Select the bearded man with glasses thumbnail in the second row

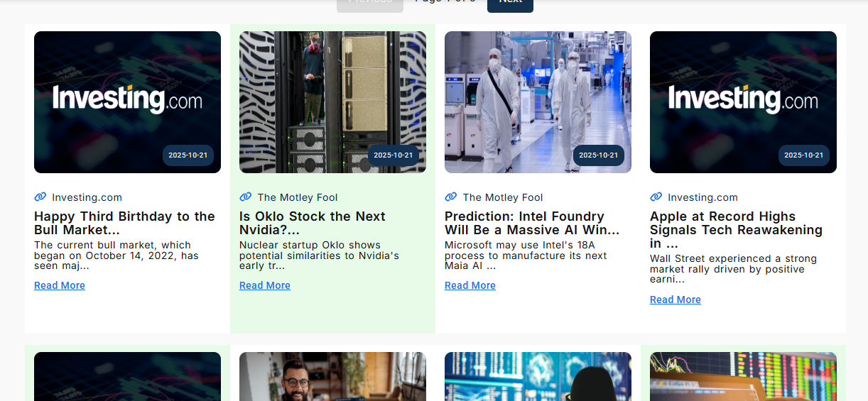(x=332, y=377)
